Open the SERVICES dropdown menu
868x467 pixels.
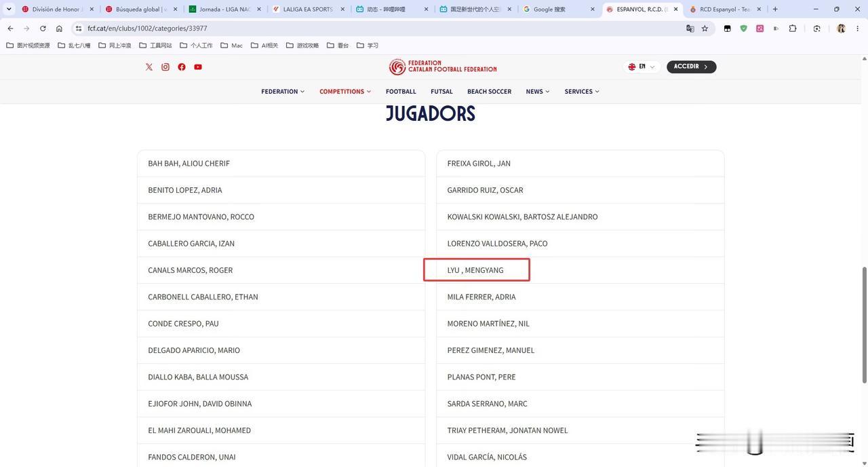pyautogui.click(x=582, y=92)
